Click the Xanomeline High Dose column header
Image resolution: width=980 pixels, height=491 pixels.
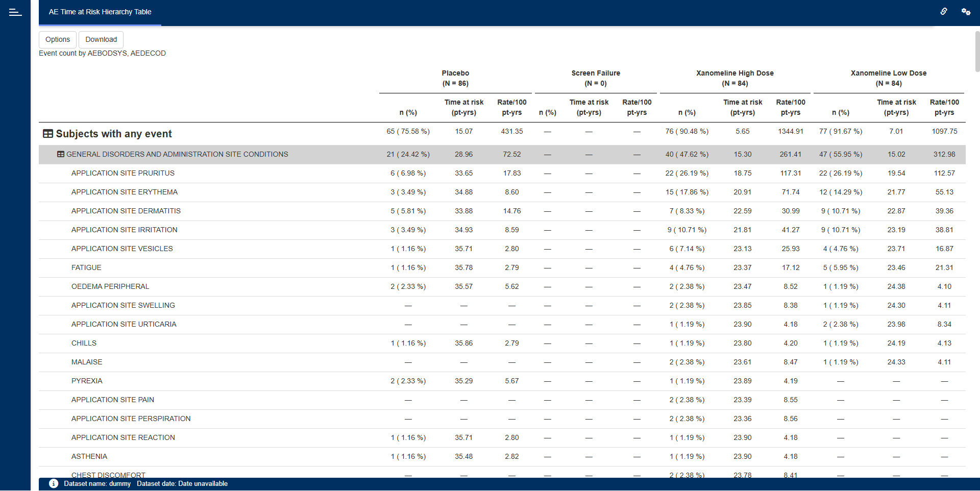[735, 78]
